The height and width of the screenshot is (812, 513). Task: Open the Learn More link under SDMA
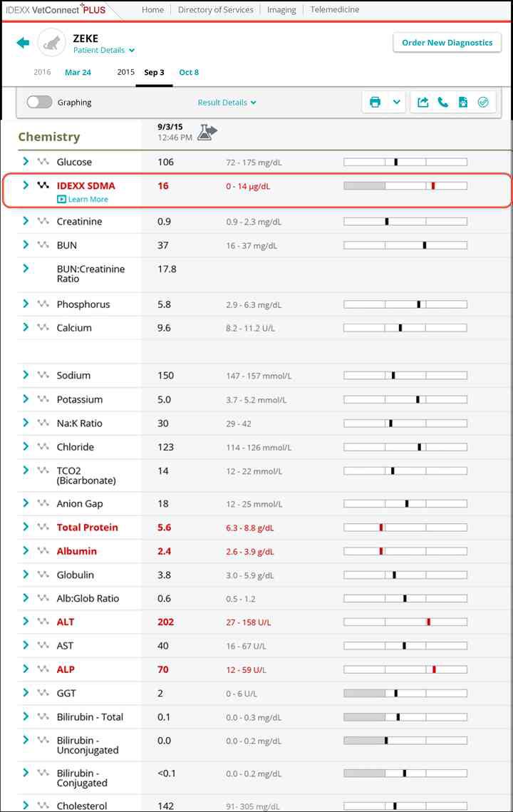click(88, 200)
